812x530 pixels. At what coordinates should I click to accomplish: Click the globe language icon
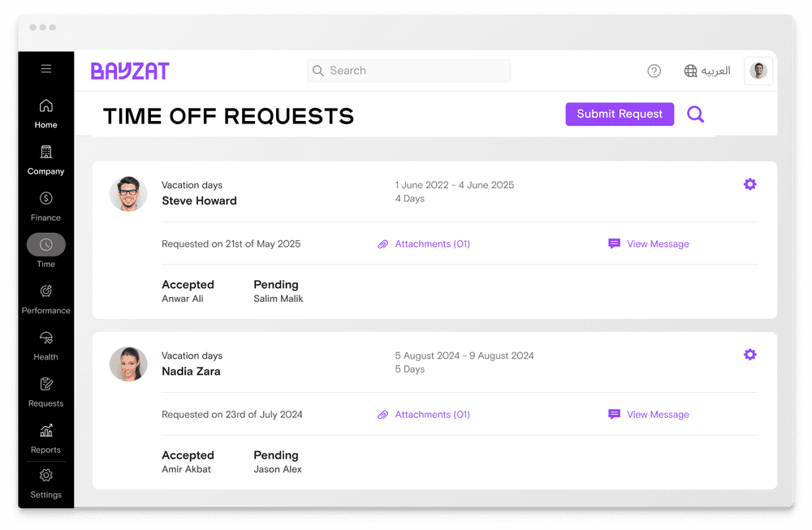[x=690, y=71]
